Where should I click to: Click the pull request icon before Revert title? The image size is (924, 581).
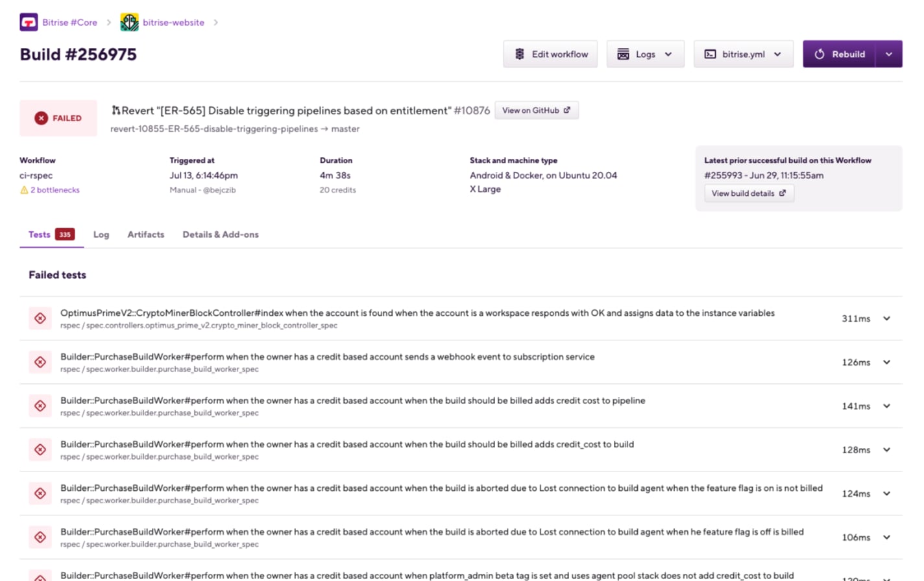pyautogui.click(x=115, y=110)
